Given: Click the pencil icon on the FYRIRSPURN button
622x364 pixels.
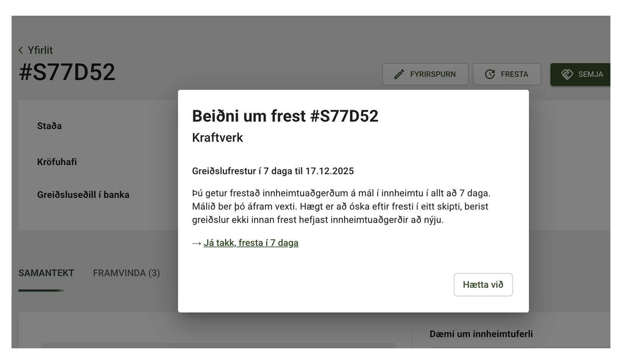Looking at the screenshot, I should [399, 74].
